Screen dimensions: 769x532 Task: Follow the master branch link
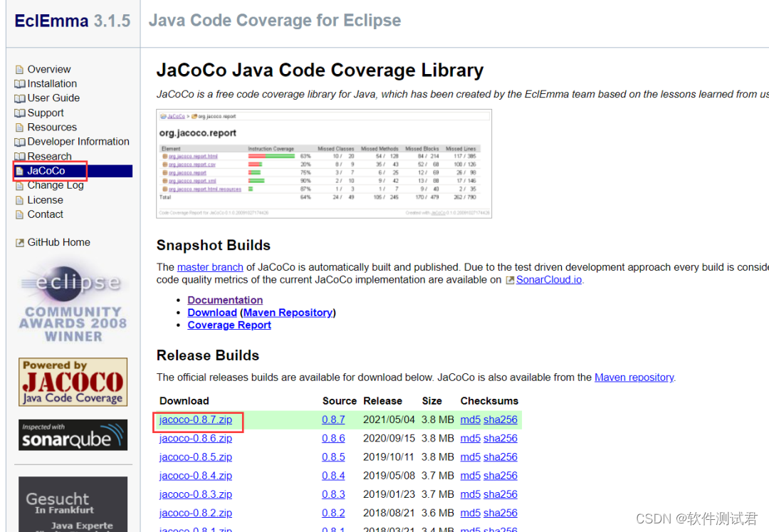[x=210, y=267]
